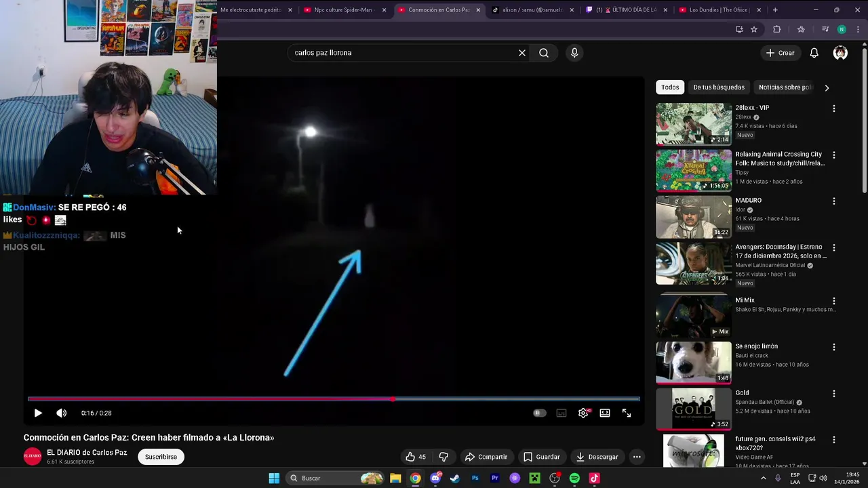Image resolution: width=868 pixels, height=488 pixels.
Task: Open Spotify from the taskbar
Action: (x=574, y=479)
